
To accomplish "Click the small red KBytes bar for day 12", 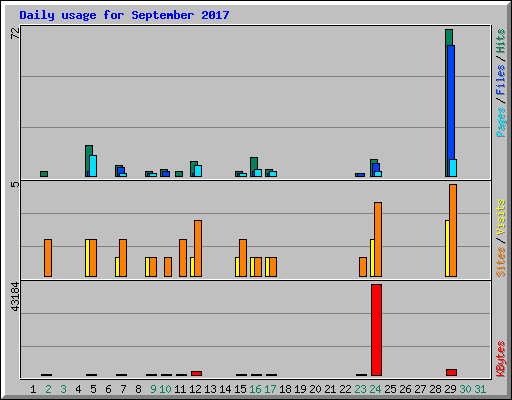I will tap(196, 373).
